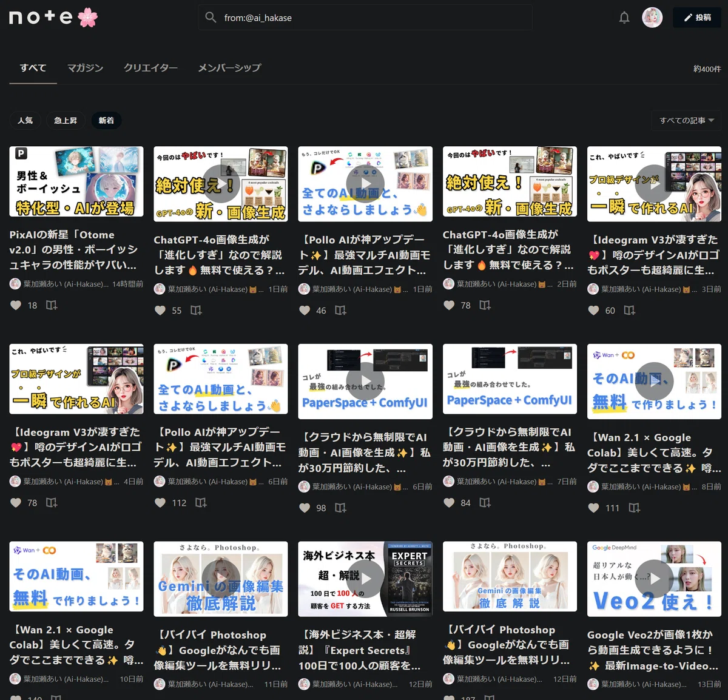Open Google Veo2 article title

tap(654, 650)
